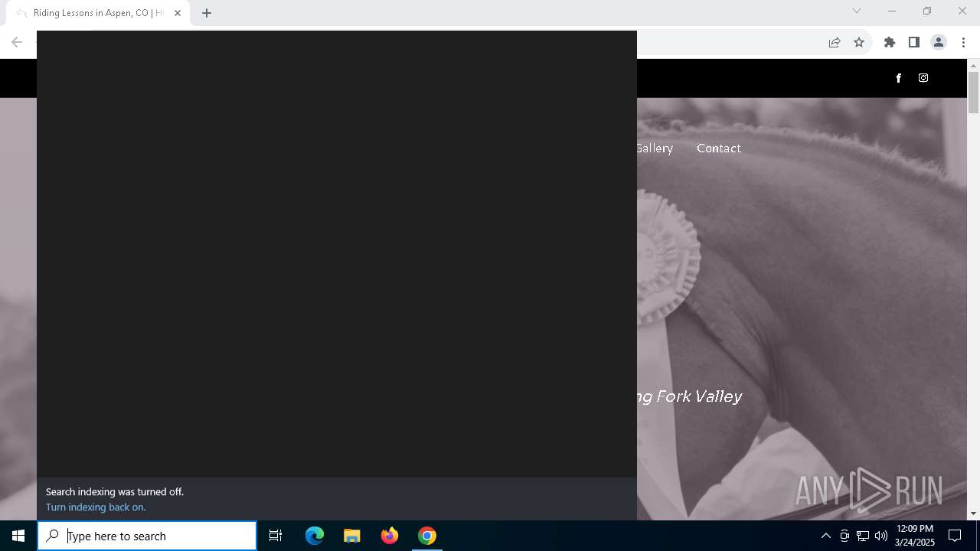
Task: Share this page via Chrome share icon
Action: [835, 43]
